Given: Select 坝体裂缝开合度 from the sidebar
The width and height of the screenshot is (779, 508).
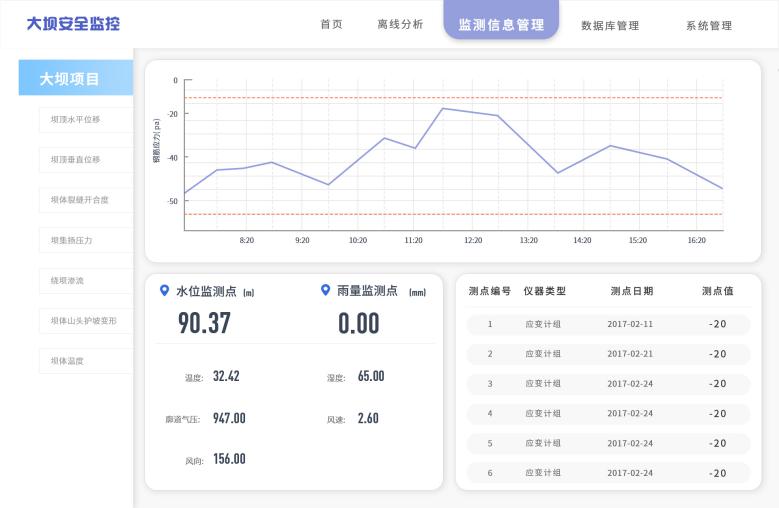Looking at the screenshot, I should [x=80, y=200].
